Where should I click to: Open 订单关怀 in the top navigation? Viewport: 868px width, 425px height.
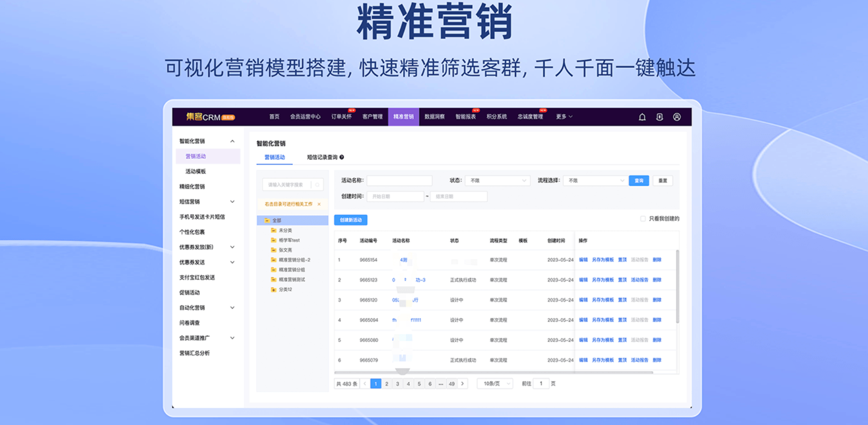pos(341,117)
